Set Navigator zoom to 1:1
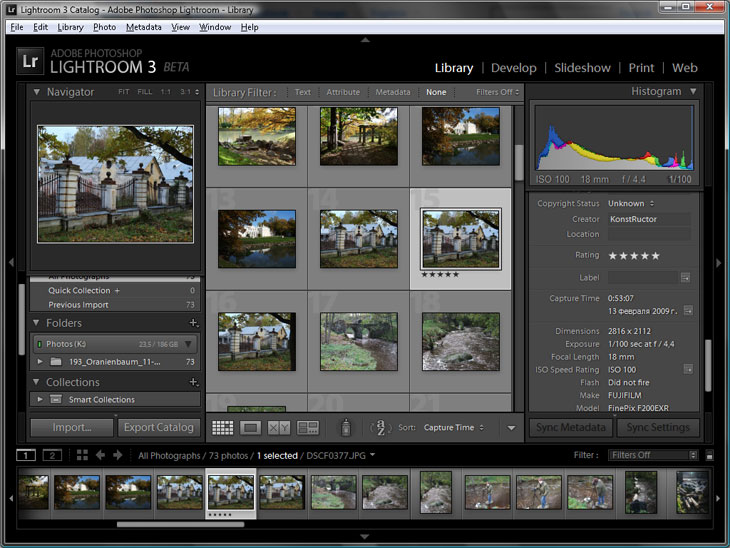 tap(166, 92)
